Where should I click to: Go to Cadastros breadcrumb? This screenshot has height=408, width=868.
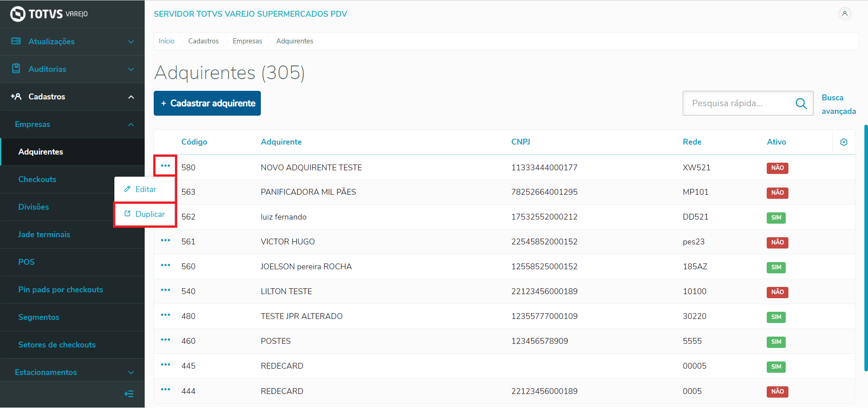[x=203, y=41]
